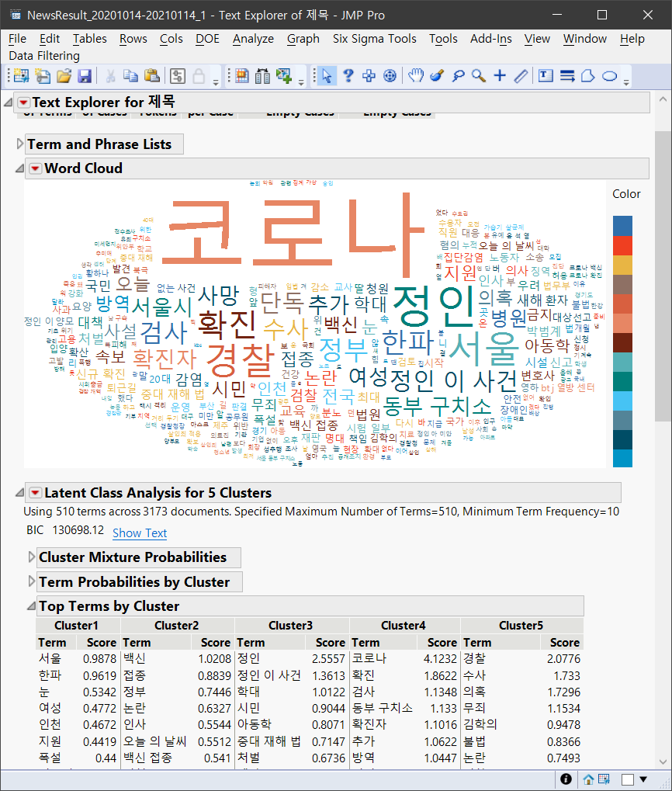Click the Cut scissors icon
Viewport: 672px width, 791px height.
[x=110, y=76]
